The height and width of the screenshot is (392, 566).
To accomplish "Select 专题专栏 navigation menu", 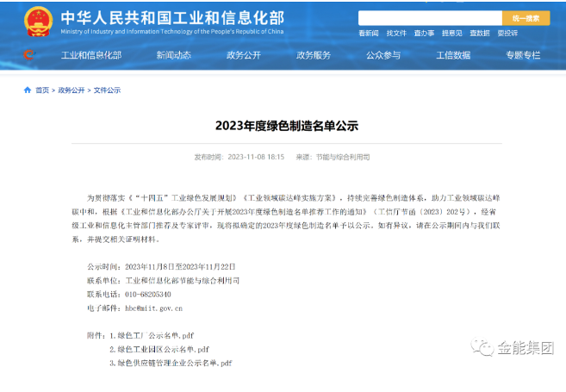I will 523,55.
